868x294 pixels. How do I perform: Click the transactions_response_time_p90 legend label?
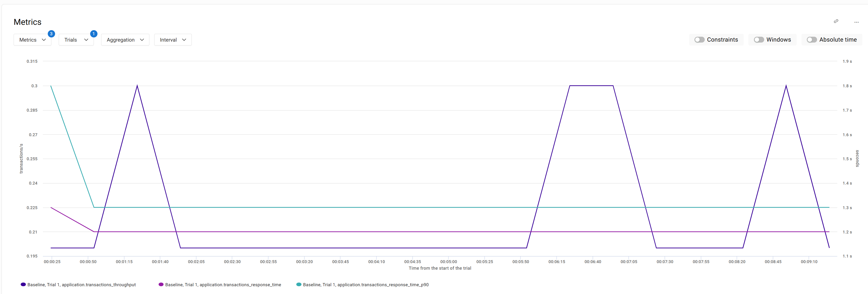[366, 285]
